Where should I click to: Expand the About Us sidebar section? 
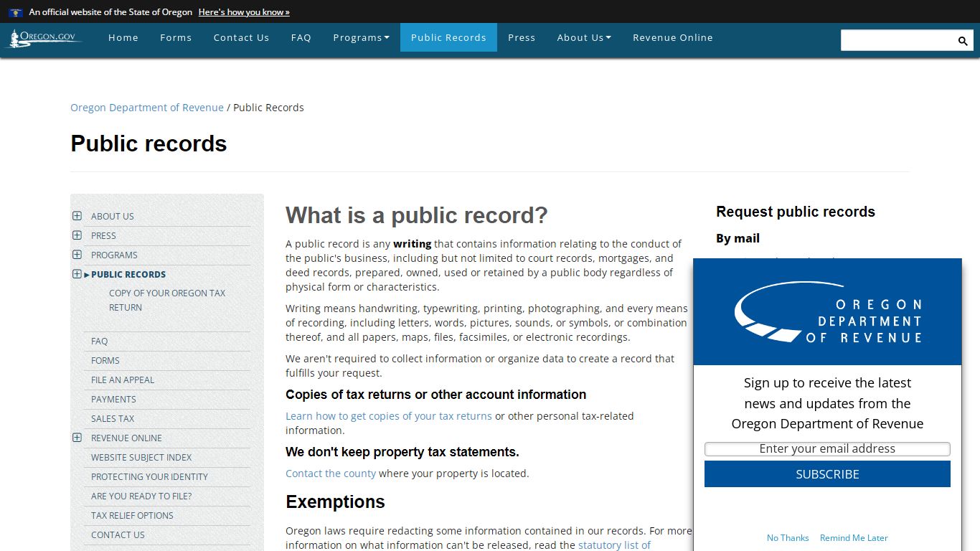[77, 216]
